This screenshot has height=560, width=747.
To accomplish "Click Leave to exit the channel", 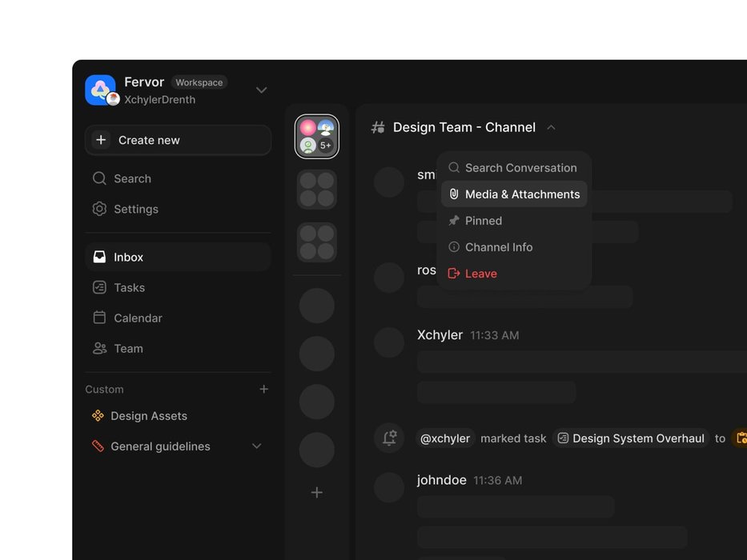I will 480,274.
